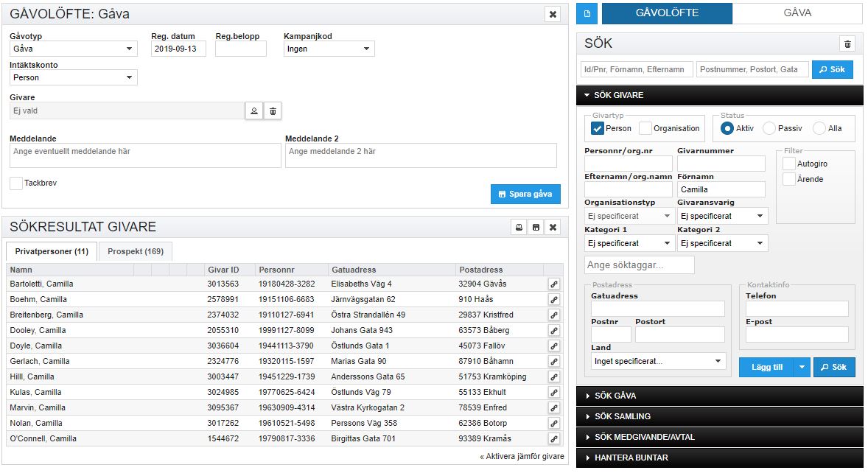The width and height of the screenshot is (868, 473).
Task: Save search results using disk icon
Action: coord(536,228)
